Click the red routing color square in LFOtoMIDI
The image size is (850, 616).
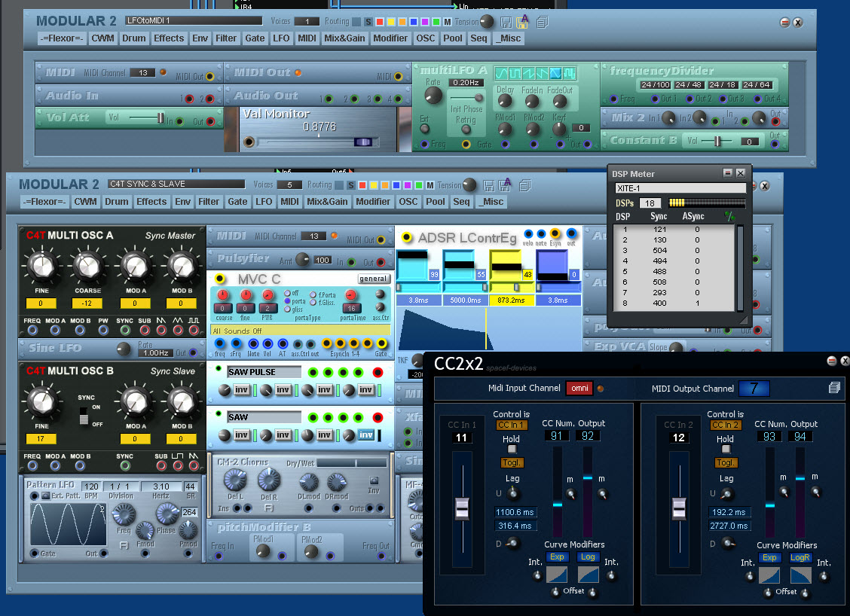click(380, 22)
